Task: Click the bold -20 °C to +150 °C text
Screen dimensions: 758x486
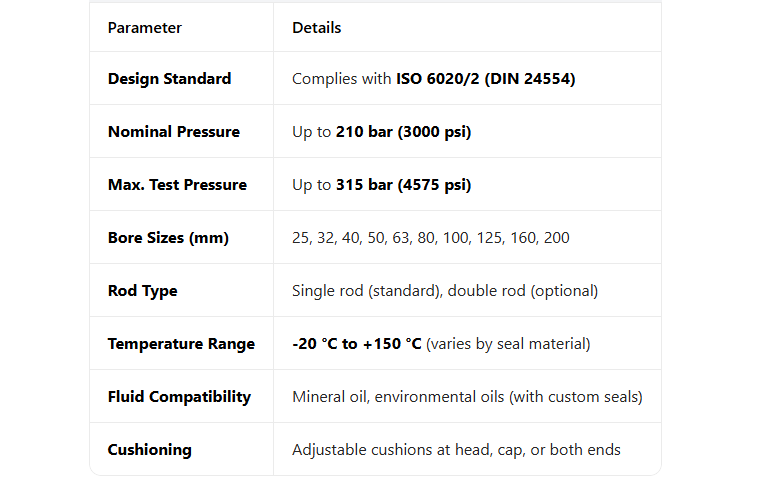Action: 357,344
